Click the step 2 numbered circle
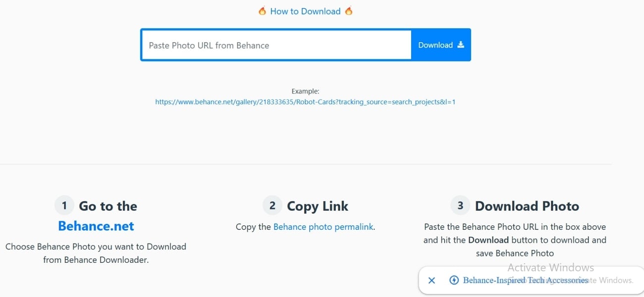 [x=272, y=205]
